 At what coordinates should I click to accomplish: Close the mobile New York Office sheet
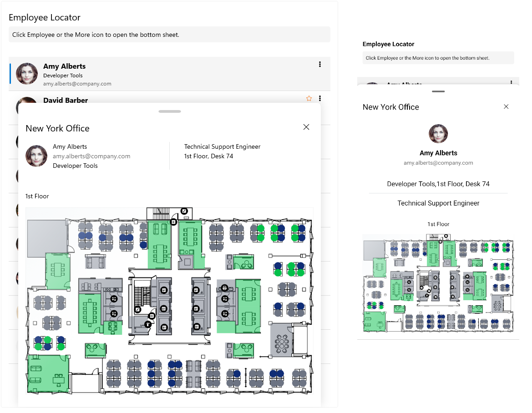[x=506, y=106]
